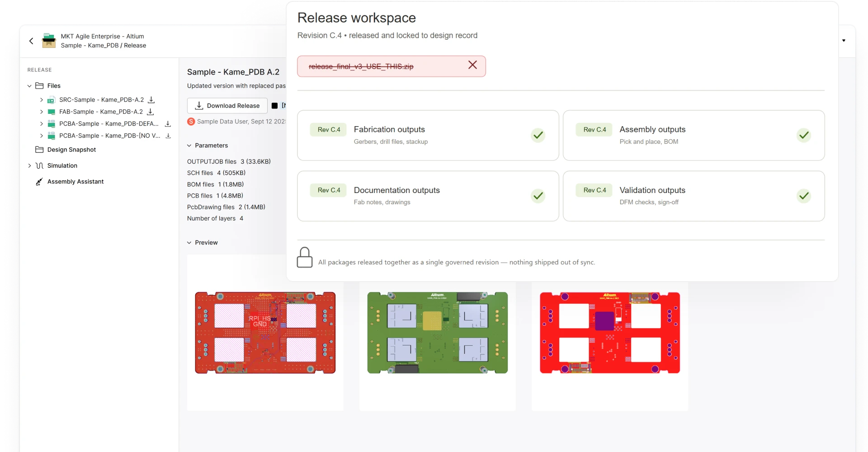The width and height of the screenshot is (868, 452).
Task: Click the Rev C.4 badge on Assembly outputs
Action: [x=594, y=130]
